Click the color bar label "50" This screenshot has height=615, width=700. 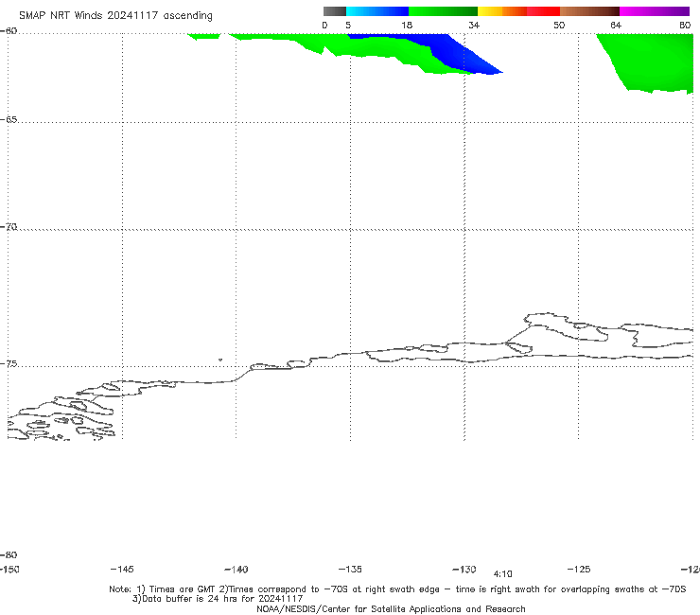tap(559, 26)
